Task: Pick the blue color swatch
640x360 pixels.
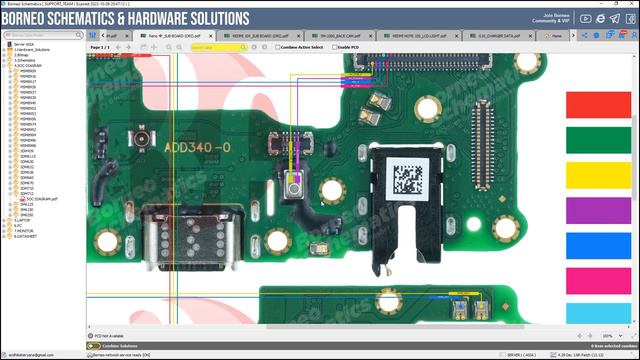Action: [598, 246]
